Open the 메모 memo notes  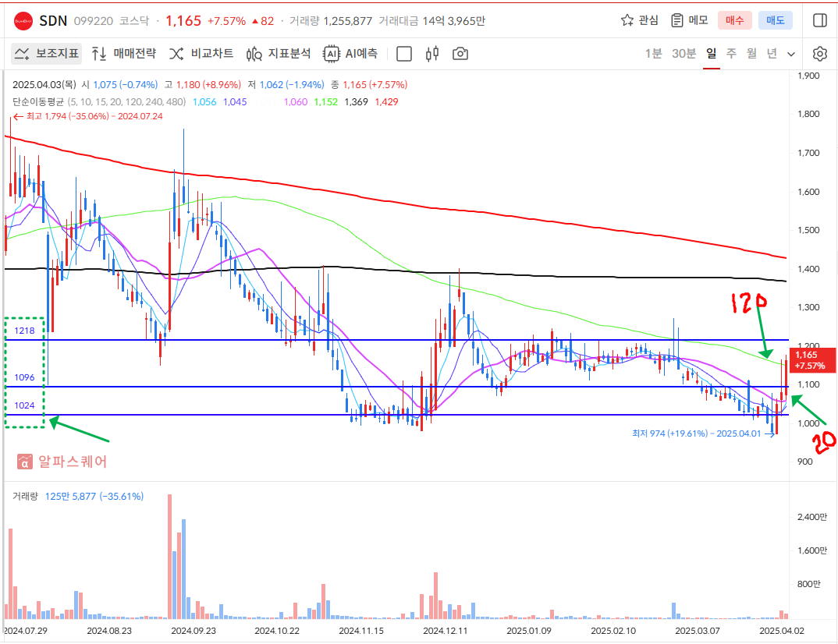click(689, 20)
